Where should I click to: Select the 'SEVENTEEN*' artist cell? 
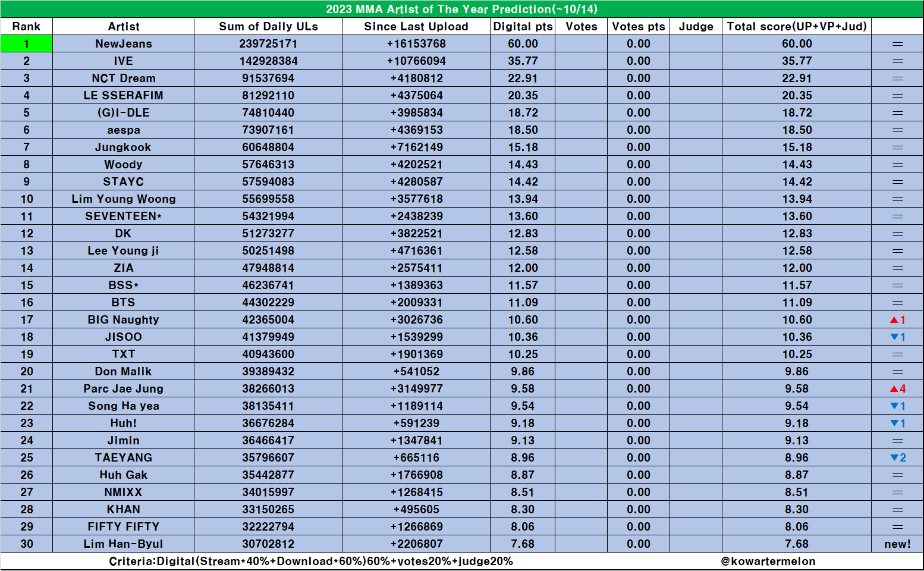tap(124, 217)
